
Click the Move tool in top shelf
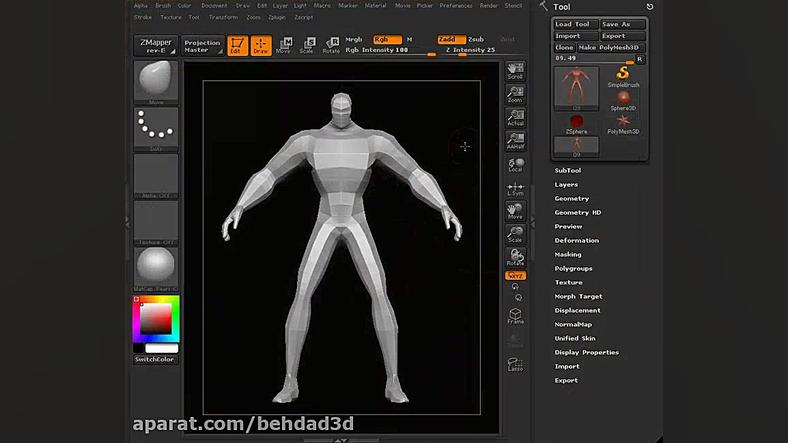pos(284,45)
